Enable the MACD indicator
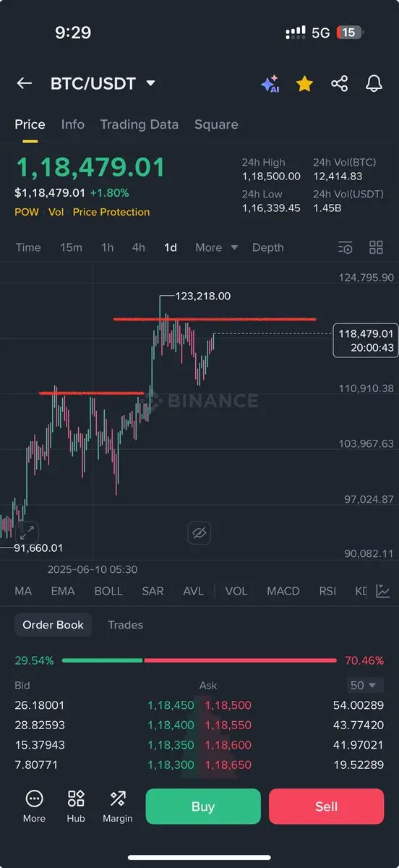The width and height of the screenshot is (399, 868). pos(283,591)
